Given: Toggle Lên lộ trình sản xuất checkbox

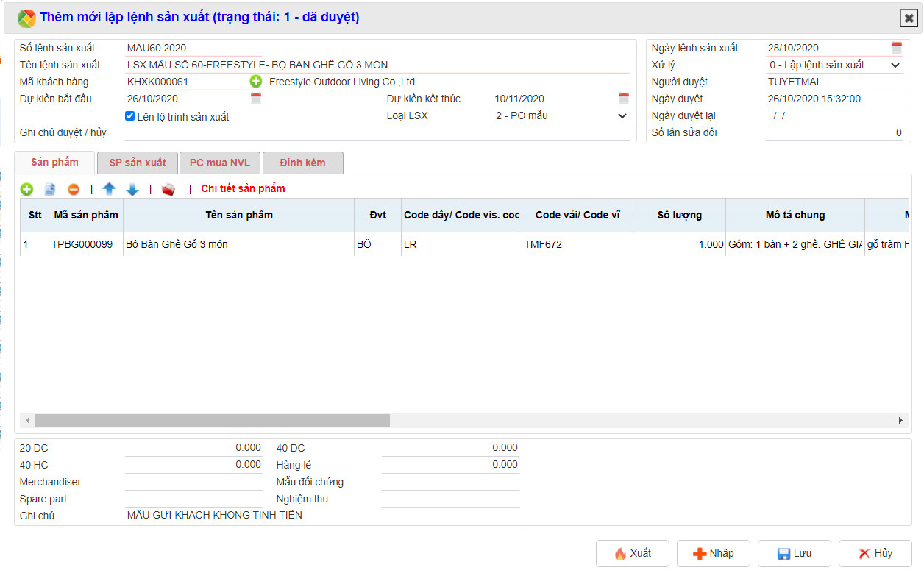Looking at the screenshot, I should pyautogui.click(x=130, y=116).
